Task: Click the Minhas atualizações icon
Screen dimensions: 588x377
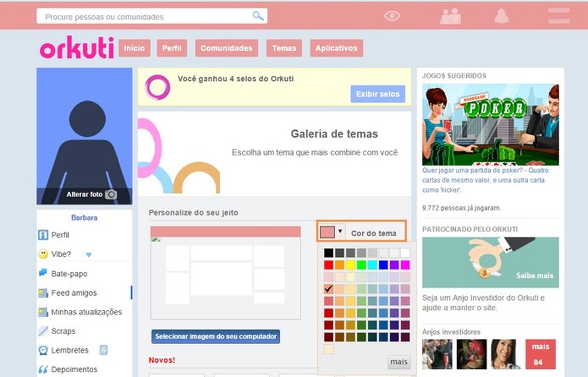Action: 43,312
